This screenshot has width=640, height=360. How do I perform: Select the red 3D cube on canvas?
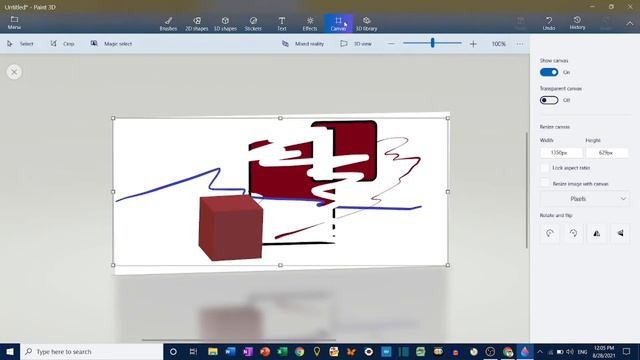coord(231,228)
